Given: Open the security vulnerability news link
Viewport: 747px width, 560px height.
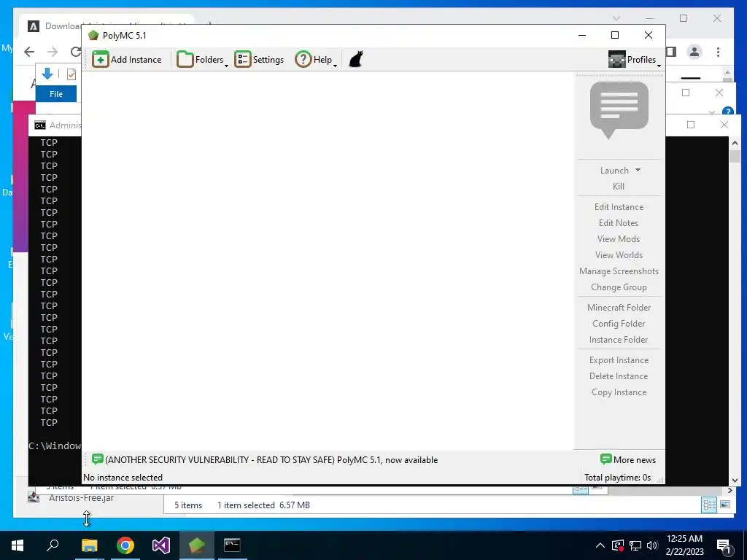Looking at the screenshot, I should pyautogui.click(x=265, y=460).
